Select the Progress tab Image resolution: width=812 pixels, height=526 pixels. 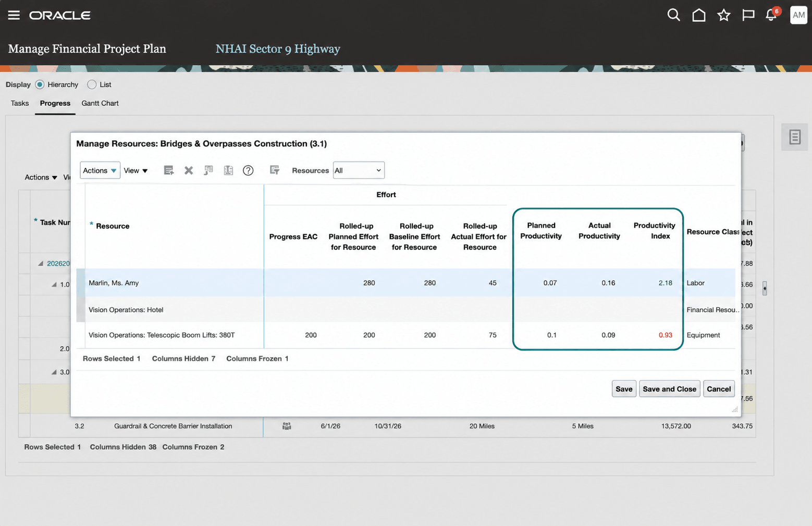pyautogui.click(x=55, y=103)
